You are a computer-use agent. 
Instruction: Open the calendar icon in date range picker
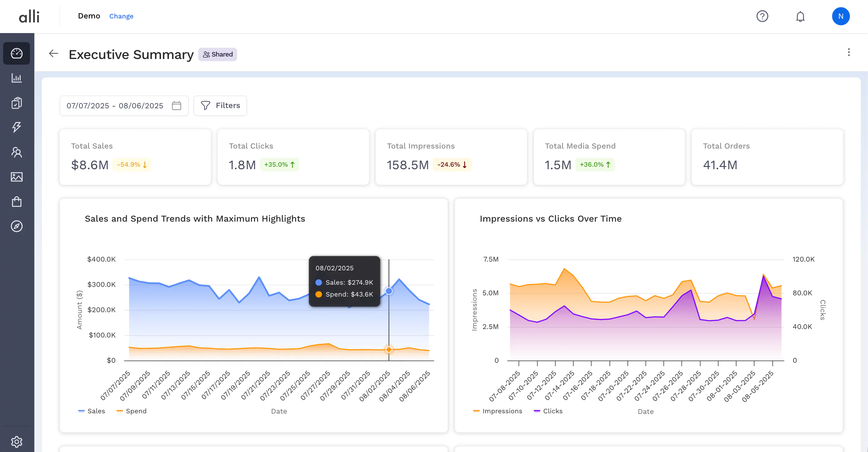pyautogui.click(x=176, y=106)
